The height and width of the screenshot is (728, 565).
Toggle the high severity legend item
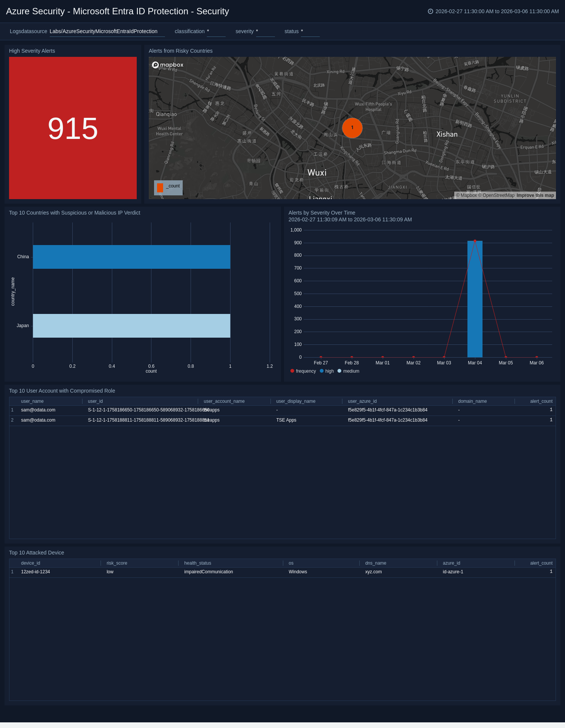pyautogui.click(x=327, y=371)
